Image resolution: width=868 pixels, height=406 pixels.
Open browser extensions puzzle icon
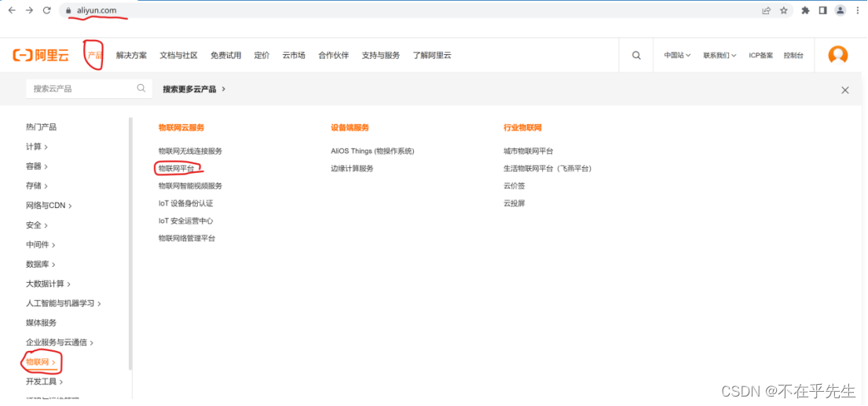pyautogui.click(x=805, y=10)
